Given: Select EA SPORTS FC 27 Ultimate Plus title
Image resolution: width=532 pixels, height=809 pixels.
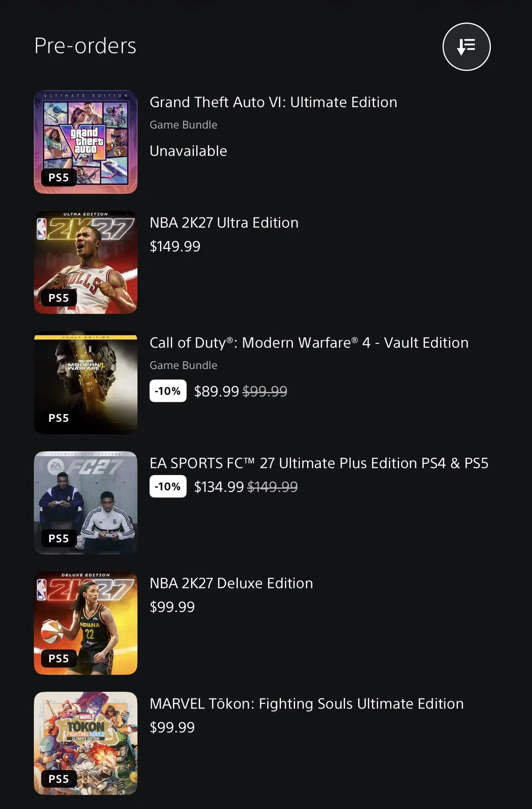Looking at the screenshot, I should tap(319, 463).
